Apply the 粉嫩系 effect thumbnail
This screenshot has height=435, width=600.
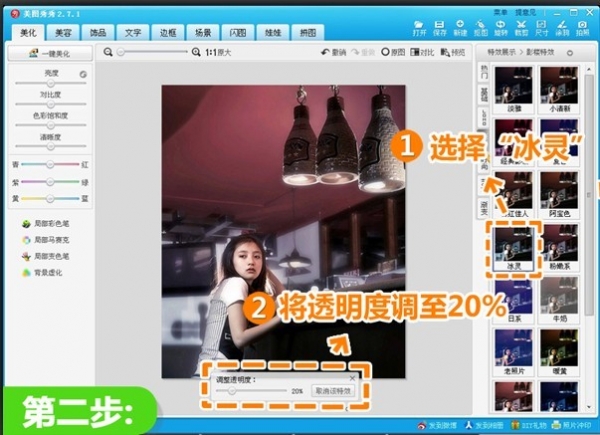559,247
